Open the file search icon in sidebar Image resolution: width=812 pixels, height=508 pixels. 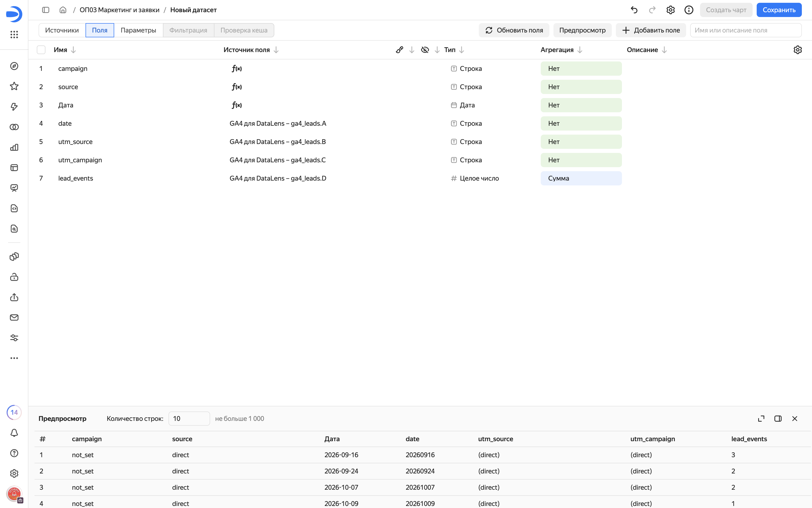tap(14, 229)
